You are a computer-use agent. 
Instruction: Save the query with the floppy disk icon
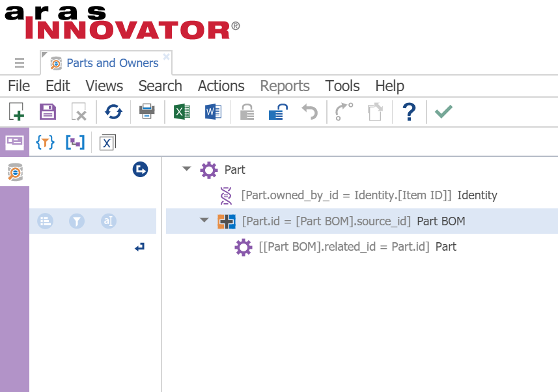48,112
